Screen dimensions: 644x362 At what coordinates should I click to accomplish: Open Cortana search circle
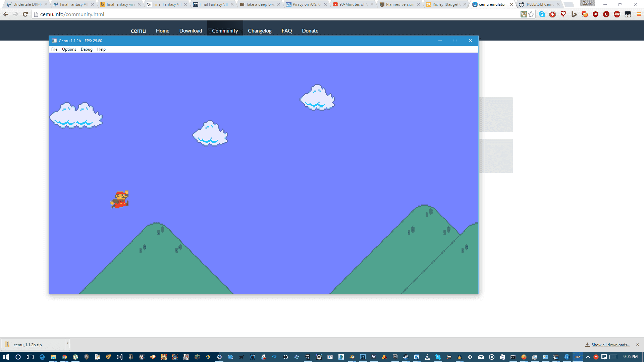(18, 357)
